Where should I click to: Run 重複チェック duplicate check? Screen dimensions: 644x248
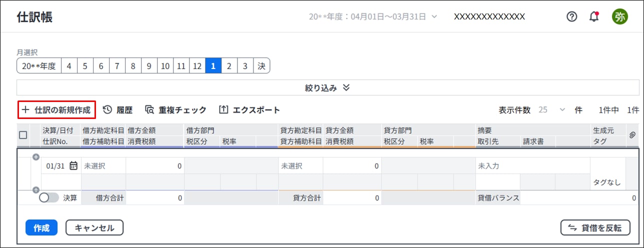(x=175, y=110)
